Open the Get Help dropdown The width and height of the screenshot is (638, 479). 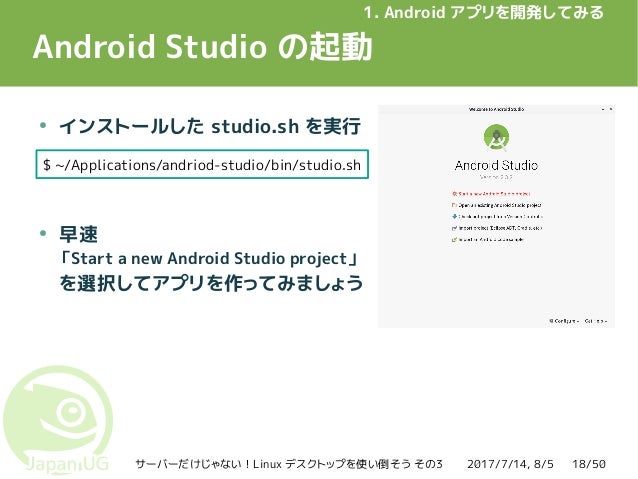click(x=596, y=321)
